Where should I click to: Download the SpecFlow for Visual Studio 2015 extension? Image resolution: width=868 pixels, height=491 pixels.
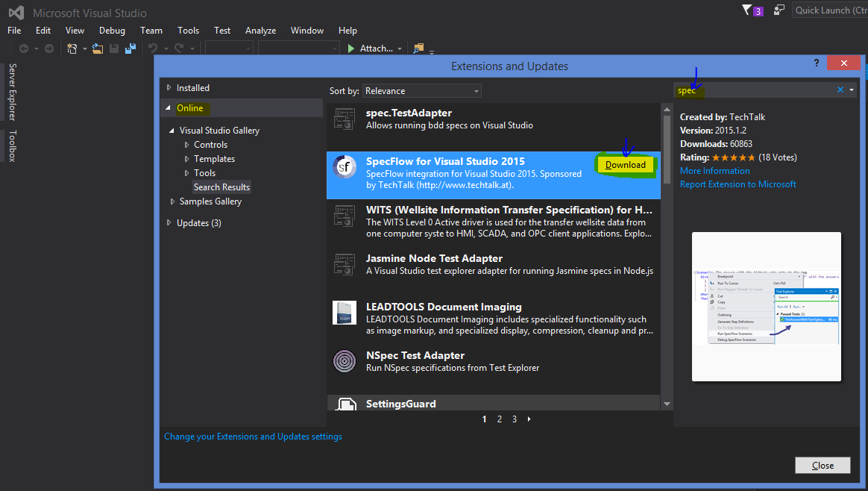pos(625,165)
